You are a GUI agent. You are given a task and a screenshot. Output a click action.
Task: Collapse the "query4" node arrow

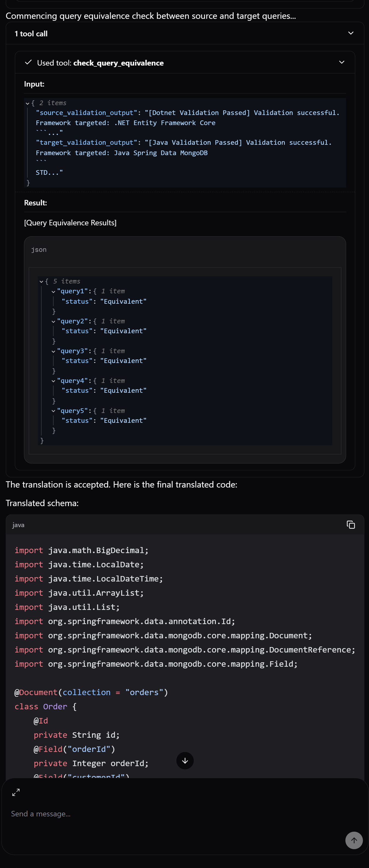pos(53,381)
